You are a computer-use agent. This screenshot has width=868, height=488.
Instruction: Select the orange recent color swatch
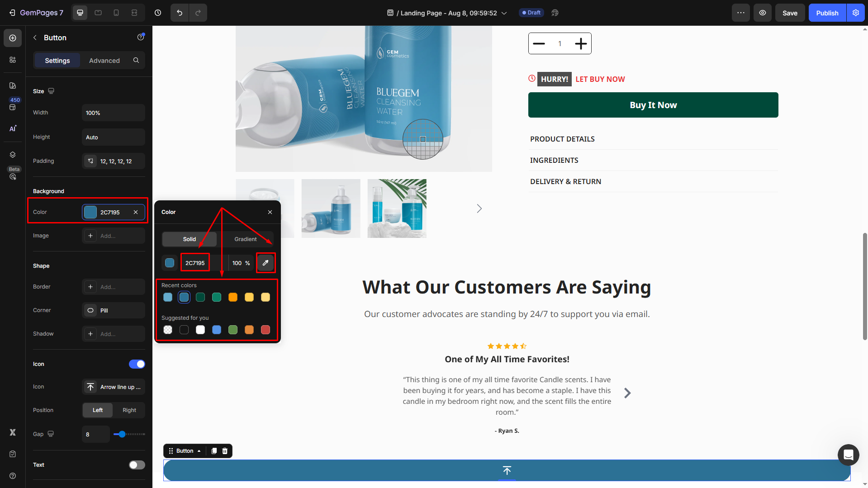(233, 297)
